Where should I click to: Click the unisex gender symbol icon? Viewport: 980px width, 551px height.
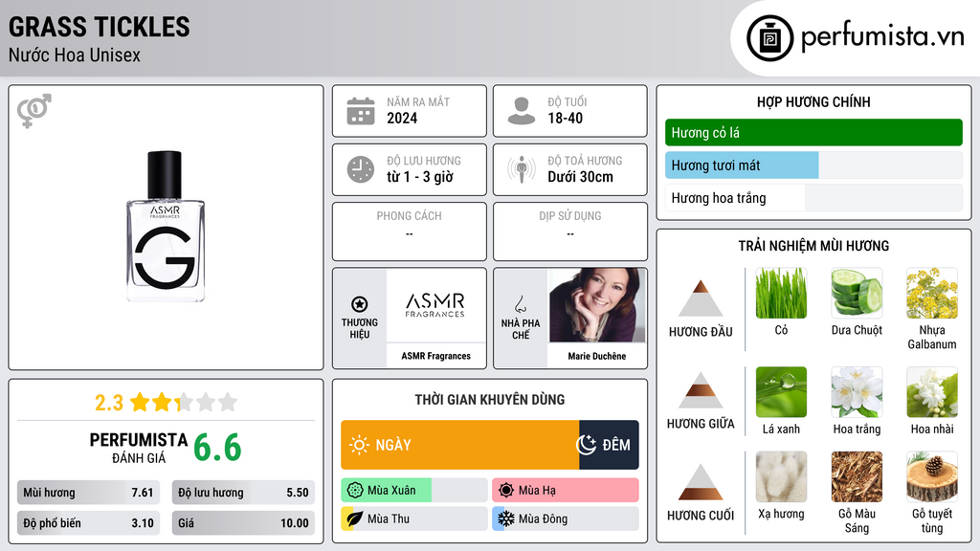click(x=34, y=111)
